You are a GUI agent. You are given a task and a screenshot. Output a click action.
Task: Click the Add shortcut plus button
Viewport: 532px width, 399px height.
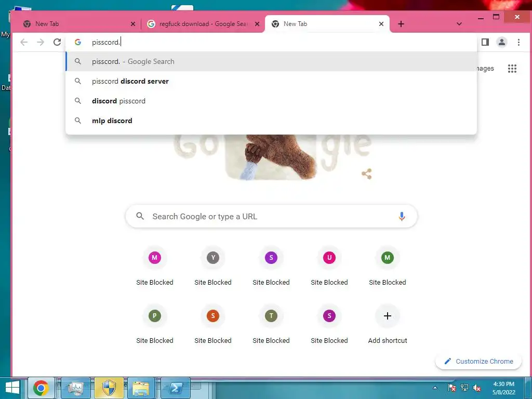click(x=388, y=316)
